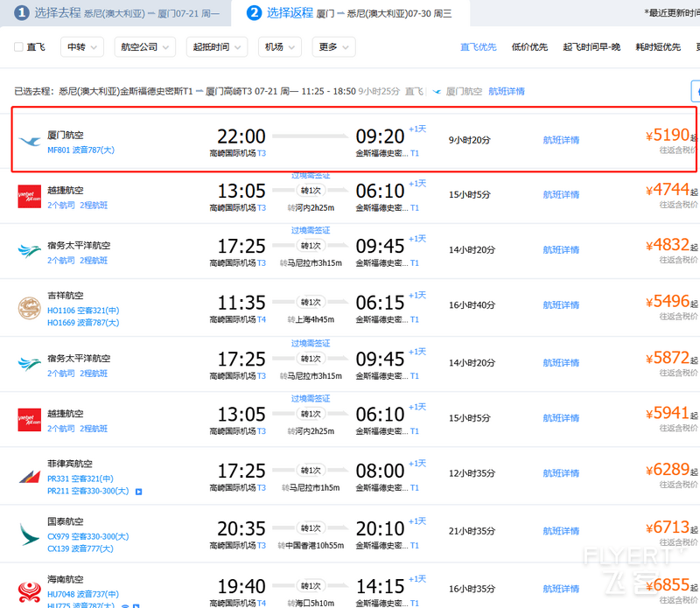
Task: Open the 机场 airport filter dropdown
Action: pyautogui.click(x=279, y=47)
